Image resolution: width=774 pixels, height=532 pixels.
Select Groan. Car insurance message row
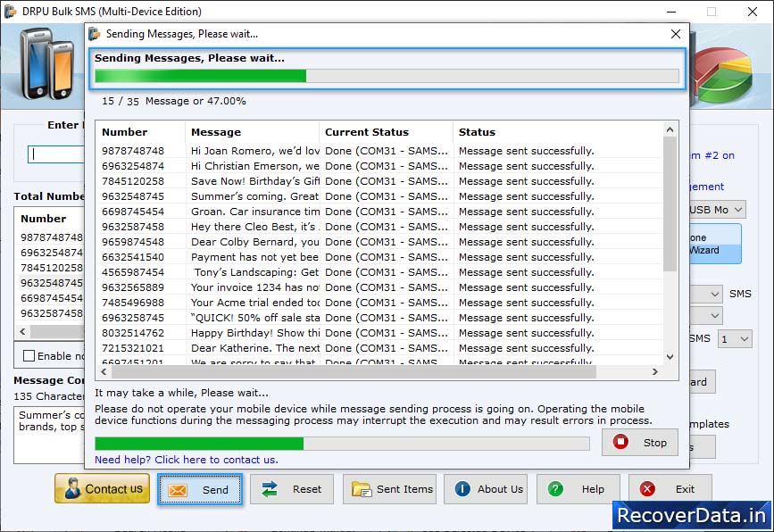pos(379,212)
